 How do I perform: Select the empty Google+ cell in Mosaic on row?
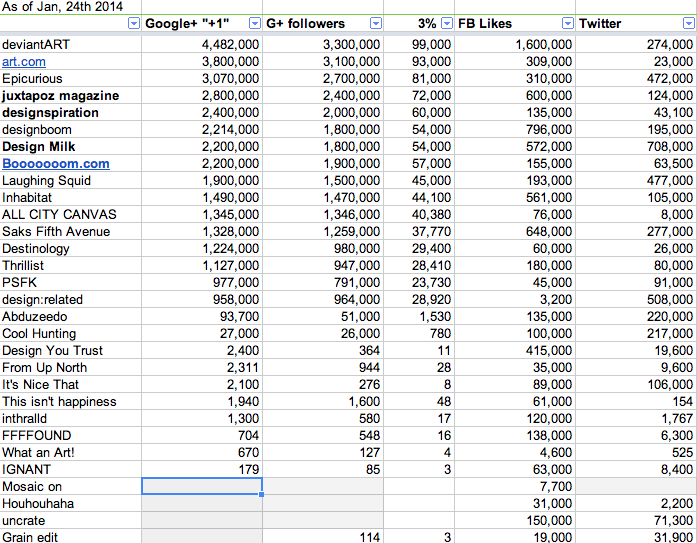click(202, 486)
